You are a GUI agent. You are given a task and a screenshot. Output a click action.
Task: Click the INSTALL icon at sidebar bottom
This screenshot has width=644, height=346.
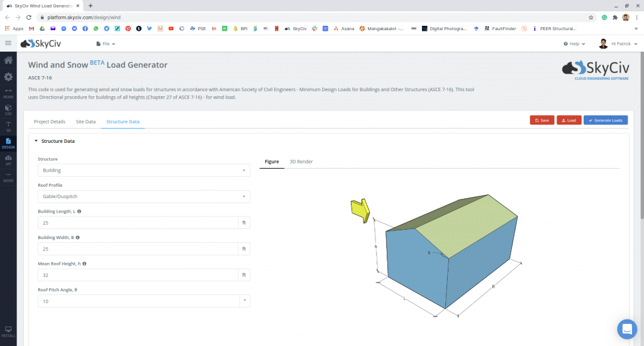point(8,332)
